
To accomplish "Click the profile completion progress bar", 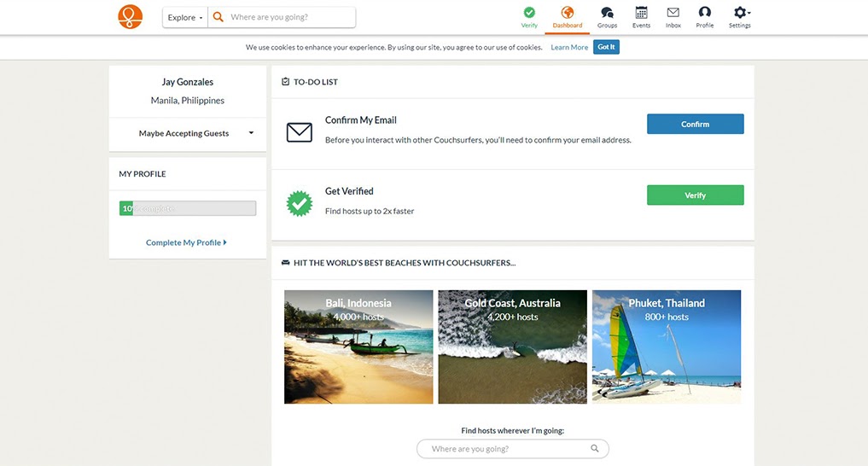I will 188,208.
